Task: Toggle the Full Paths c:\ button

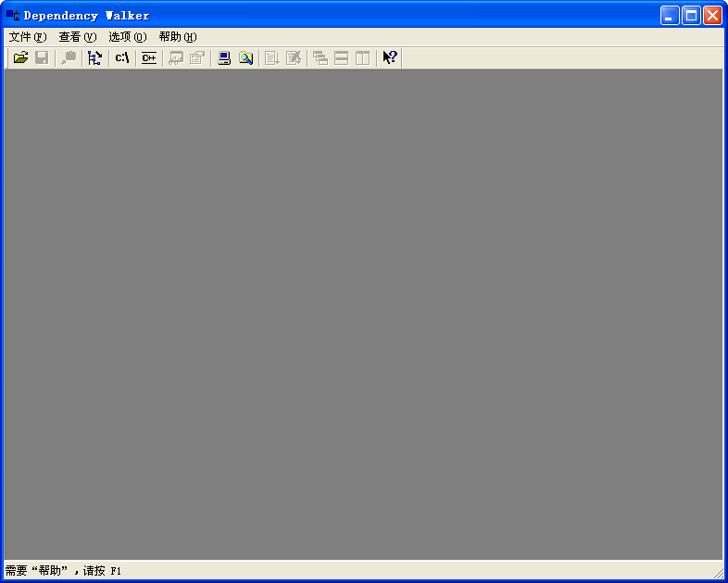Action: coord(121,58)
